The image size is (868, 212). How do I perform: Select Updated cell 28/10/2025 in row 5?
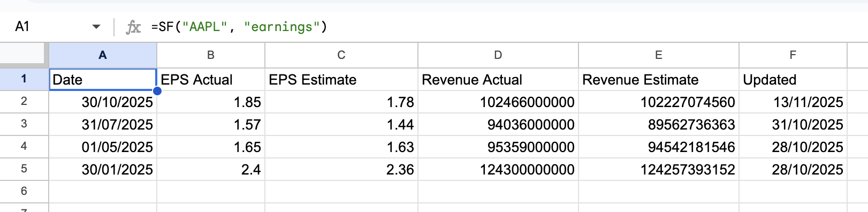pyautogui.click(x=793, y=169)
